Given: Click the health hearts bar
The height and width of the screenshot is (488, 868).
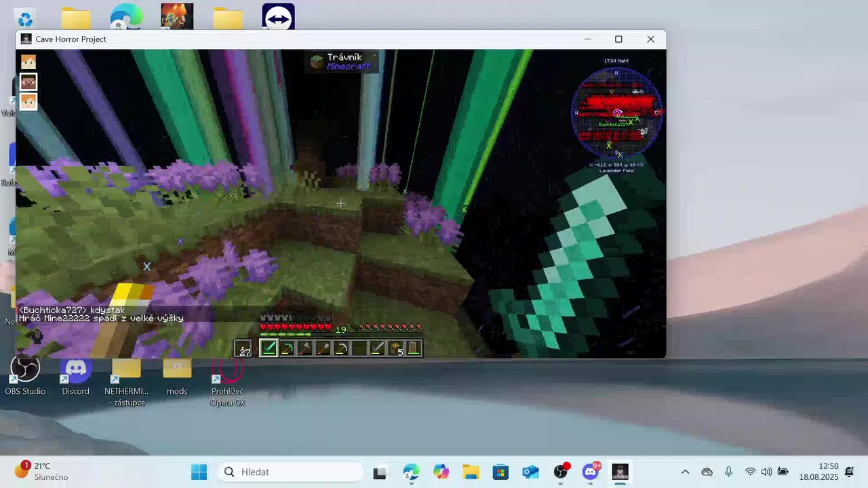Looking at the screenshot, I should [296, 327].
